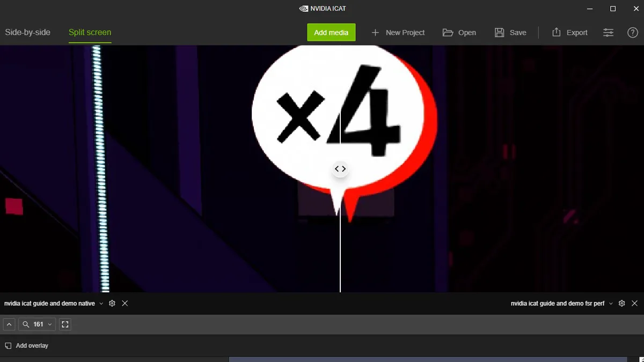Click the split screen divider handle
The height and width of the screenshot is (362, 644).
pyautogui.click(x=340, y=169)
